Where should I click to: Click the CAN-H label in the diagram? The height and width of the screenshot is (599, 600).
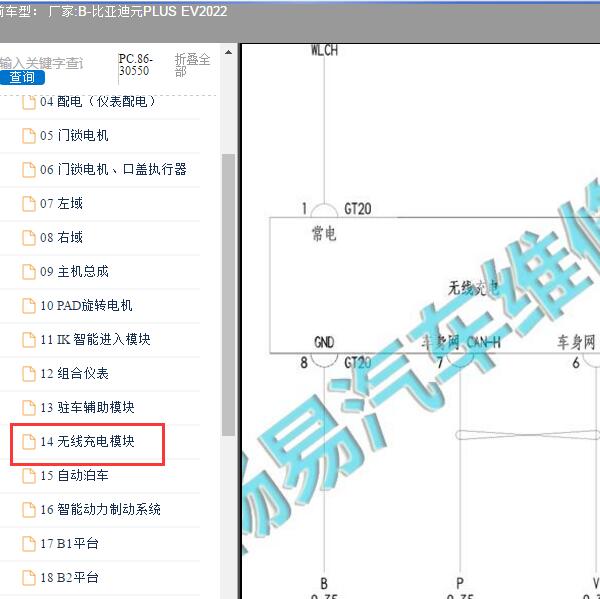point(484,342)
